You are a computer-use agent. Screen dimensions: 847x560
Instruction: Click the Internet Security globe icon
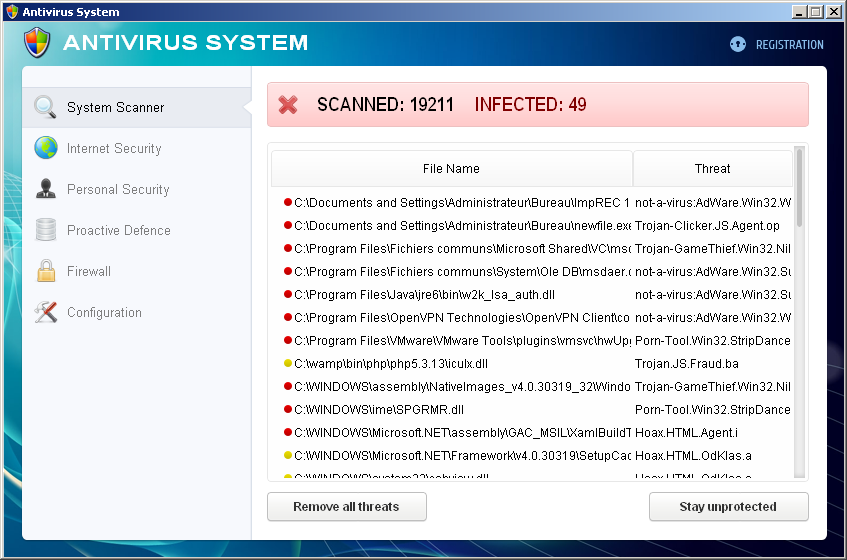click(46, 148)
